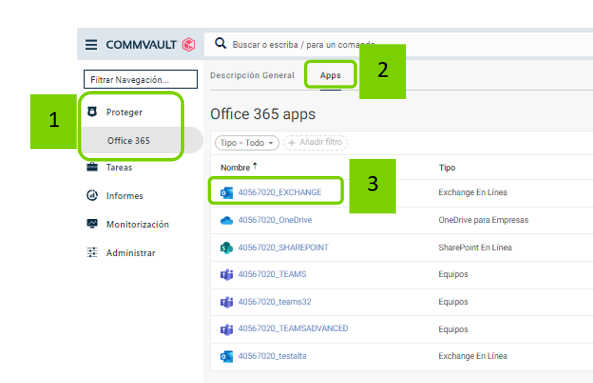The height and width of the screenshot is (383, 593).
Task: Open Administrar in the sidebar
Action: [x=131, y=253]
